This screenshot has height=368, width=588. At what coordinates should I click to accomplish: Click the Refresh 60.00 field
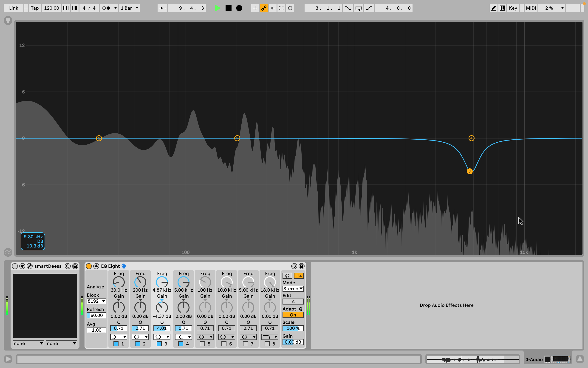[96, 315]
